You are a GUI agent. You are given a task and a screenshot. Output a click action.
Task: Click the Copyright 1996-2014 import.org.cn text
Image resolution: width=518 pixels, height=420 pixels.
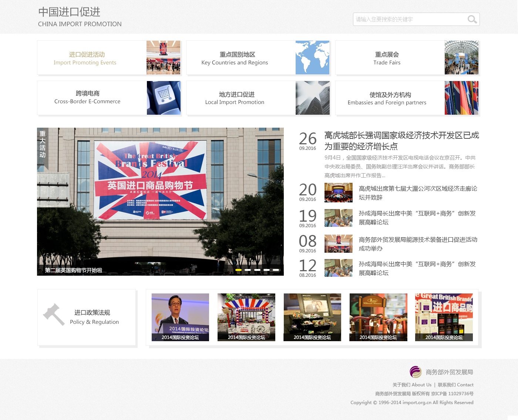click(412, 403)
